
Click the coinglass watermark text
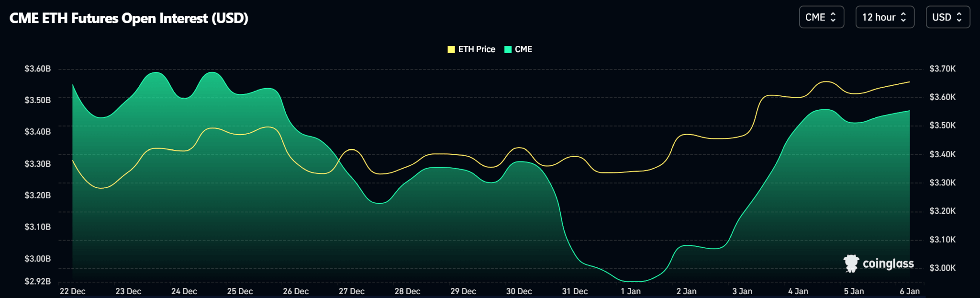(888, 264)
